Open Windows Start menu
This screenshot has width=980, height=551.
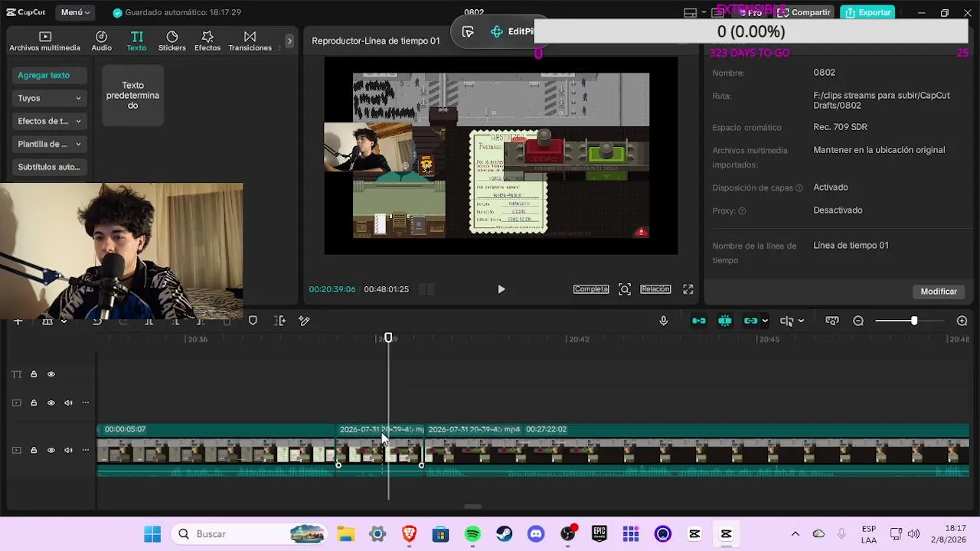(152, 534)
